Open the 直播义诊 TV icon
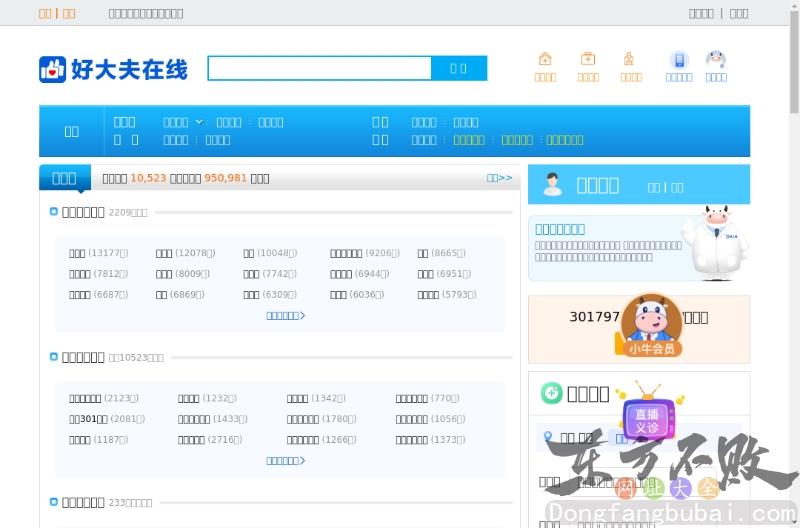This screenshot has height=528, width=800. coord(649,411)
